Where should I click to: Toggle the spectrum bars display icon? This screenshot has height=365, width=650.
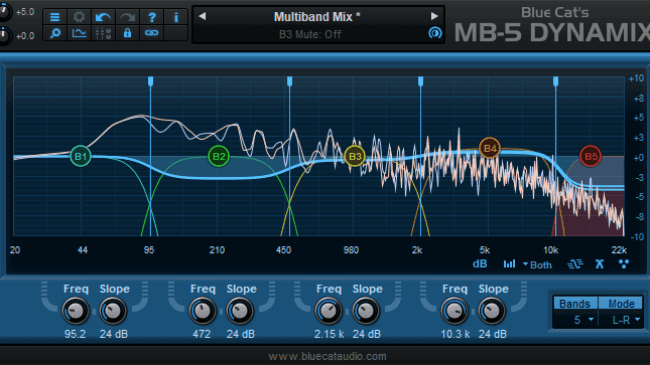509,264
